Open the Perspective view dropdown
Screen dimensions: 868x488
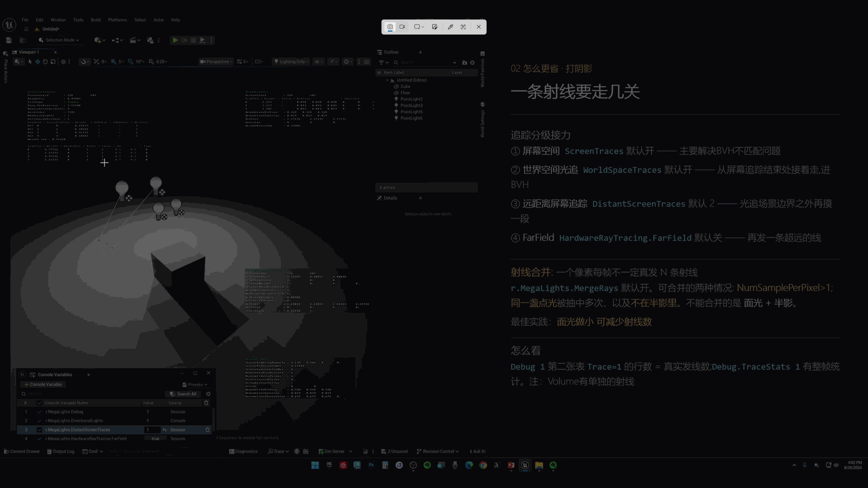216,62
